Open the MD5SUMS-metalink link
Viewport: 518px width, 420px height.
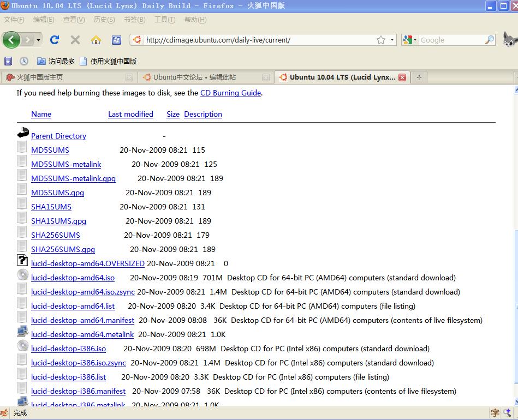(66, 164)
